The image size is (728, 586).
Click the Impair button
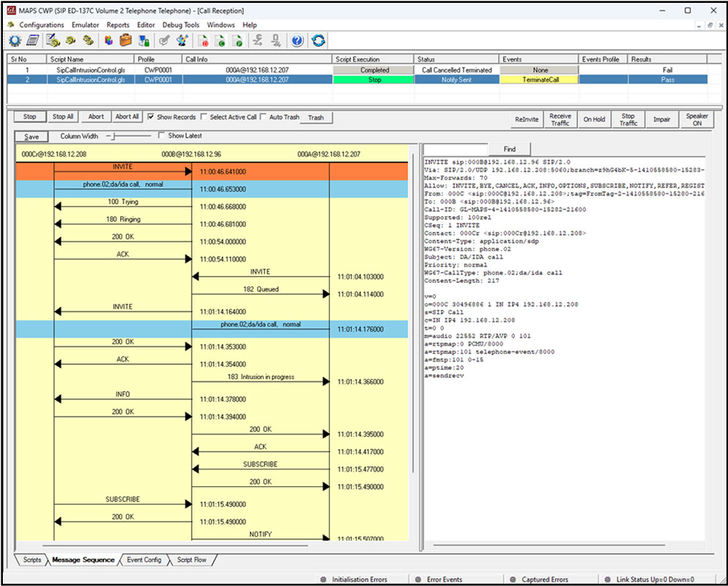(661, 119)
